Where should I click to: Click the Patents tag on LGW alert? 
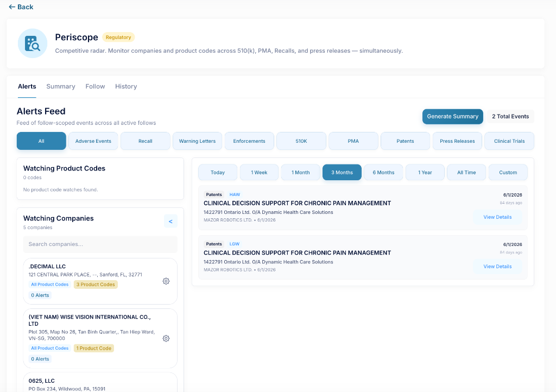(x=214, y=244)
